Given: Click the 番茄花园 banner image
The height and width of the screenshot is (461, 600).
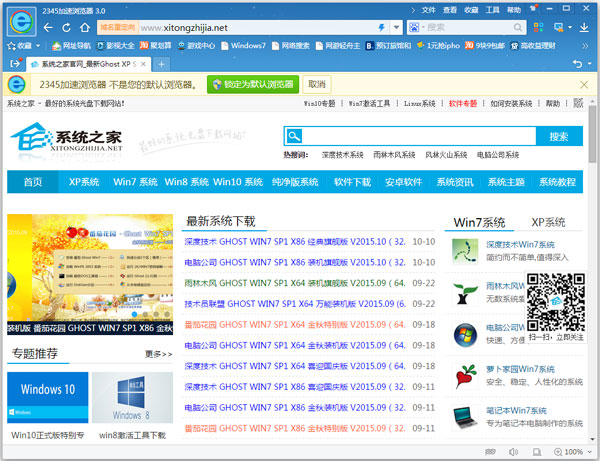Looking at the screenshot, I should click(x=90, y=274).
